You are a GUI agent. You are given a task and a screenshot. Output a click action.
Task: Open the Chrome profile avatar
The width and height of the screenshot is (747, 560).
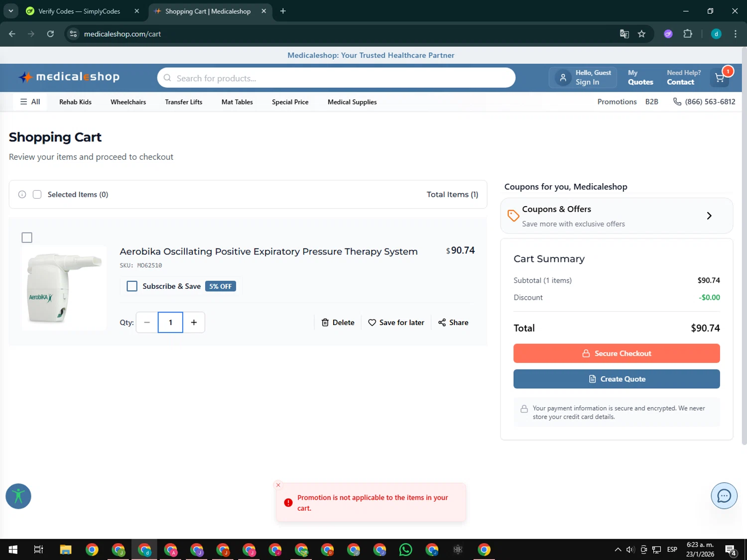(716, 34)
